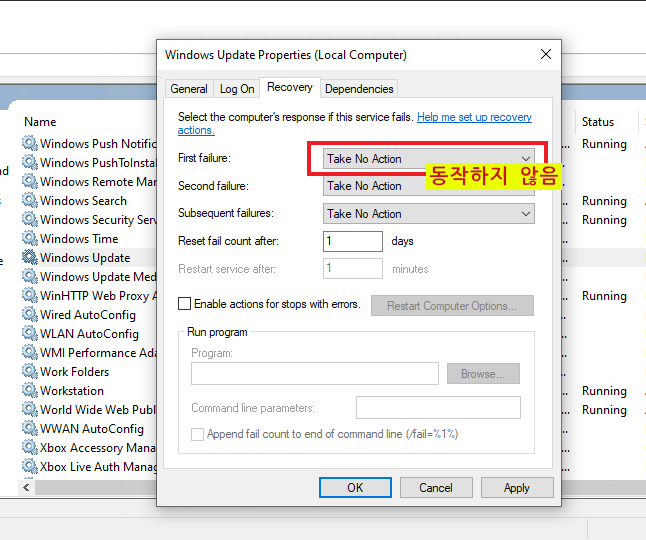Click gear icon beside Windows Time

click(30, 238)
